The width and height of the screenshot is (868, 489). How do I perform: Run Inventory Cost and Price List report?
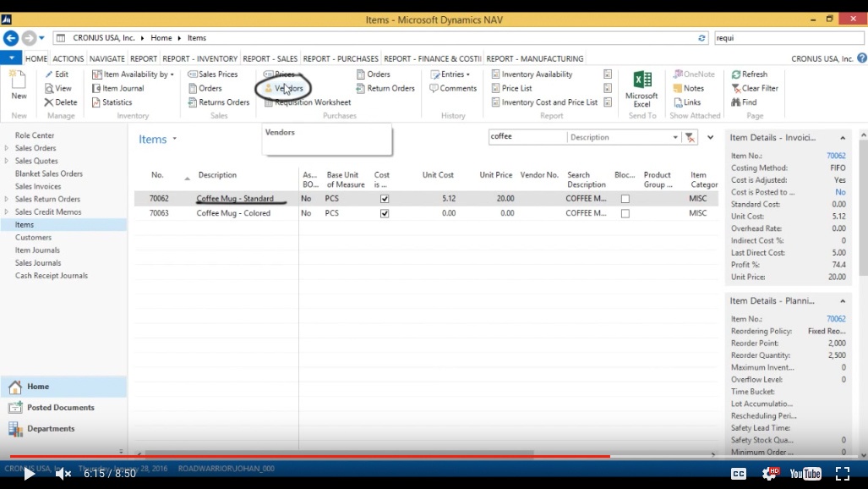(544, 102)
